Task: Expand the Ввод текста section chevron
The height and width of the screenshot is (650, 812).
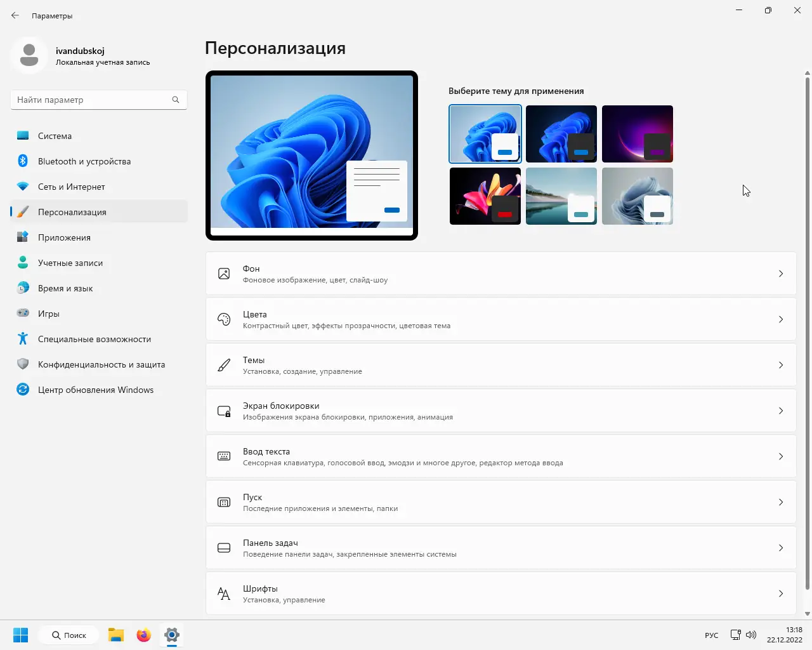Action: click(x=781, y=456)
